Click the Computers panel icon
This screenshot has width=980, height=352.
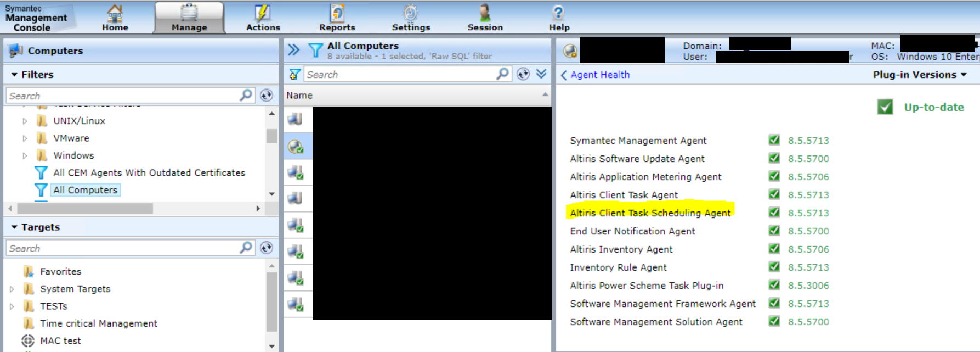[x=16, y=51]
